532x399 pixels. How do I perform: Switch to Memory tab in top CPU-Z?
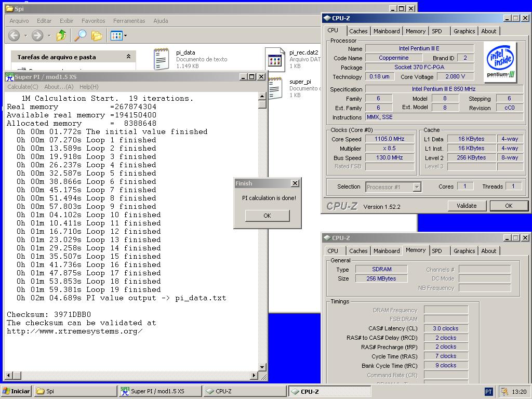click(416, 31)
